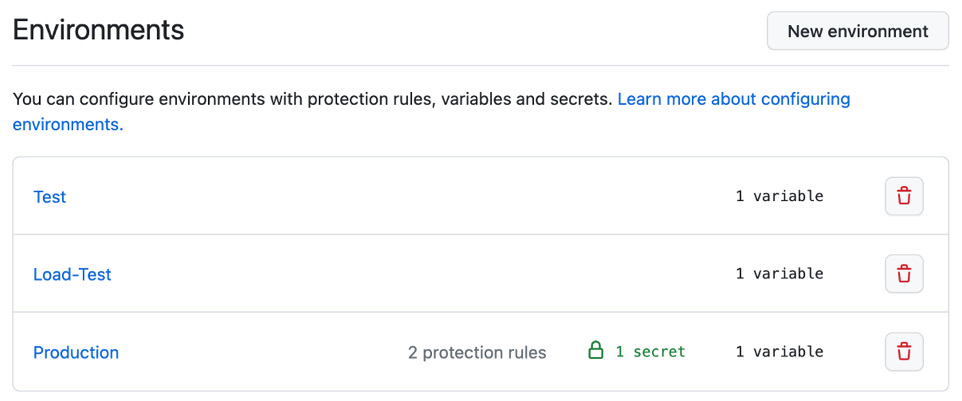Click 1 variable in the Test row
This screenshot has height=401, width=962.
tap(779, 196)
